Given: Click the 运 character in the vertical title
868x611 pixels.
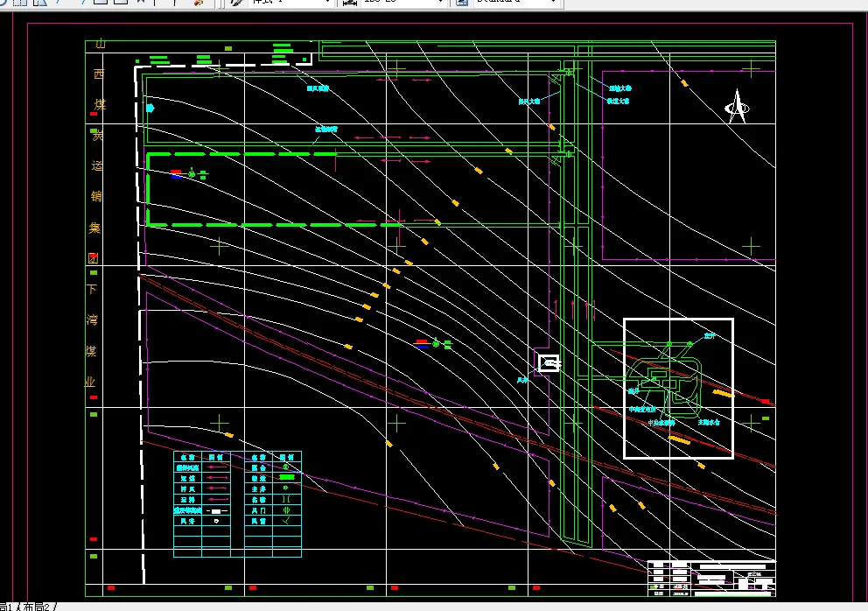Looking at the screenshot, I should pyautogui.click(x=97, y=165).
